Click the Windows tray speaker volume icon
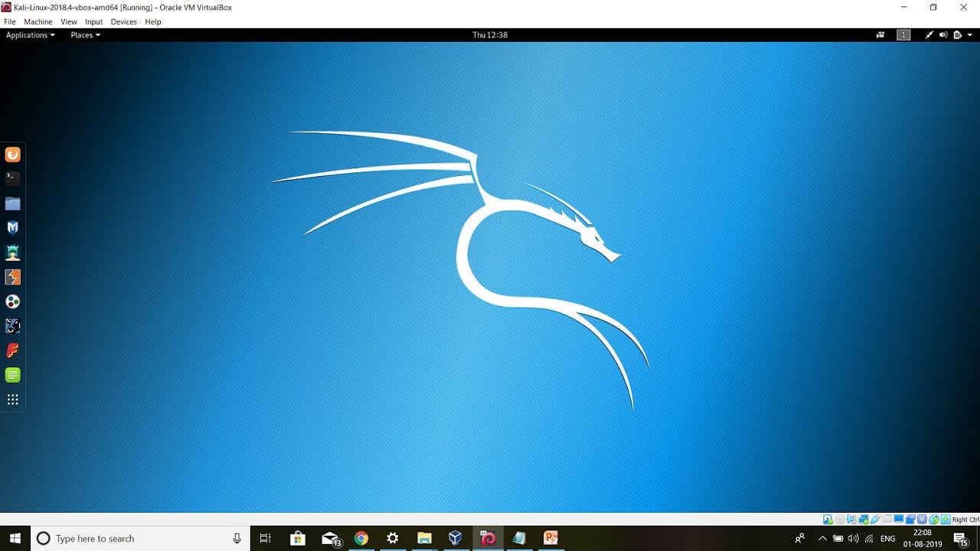This screenshot has width=980, height=551. coord(853,539)
